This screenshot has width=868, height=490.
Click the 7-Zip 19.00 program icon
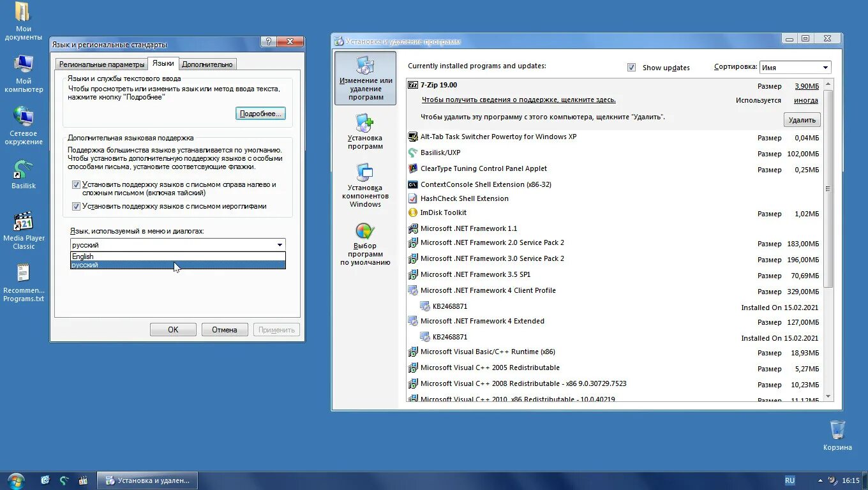click(413, 85)
